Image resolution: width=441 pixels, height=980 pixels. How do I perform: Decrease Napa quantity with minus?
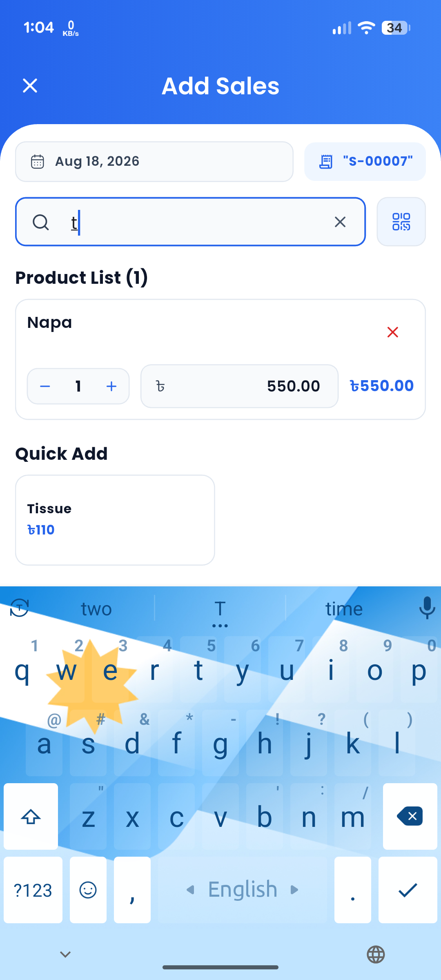tap(45, 386)
